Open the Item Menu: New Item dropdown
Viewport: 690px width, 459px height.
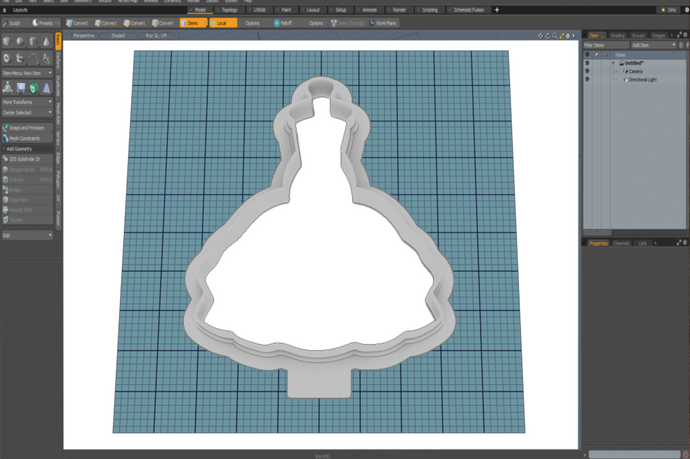[x=27, y=73]
